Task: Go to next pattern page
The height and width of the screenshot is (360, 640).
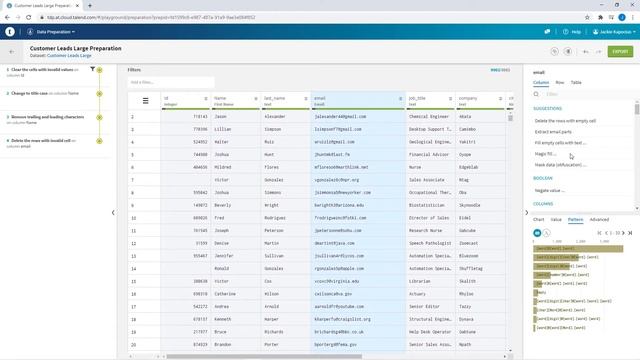Action: 623,233
